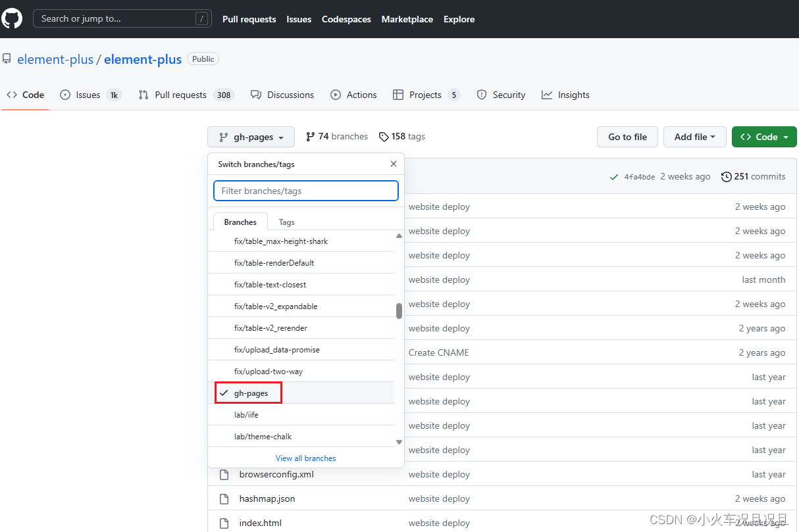Open the Security repository tab
Screen dimensions: 799x532
click(502, 95)
